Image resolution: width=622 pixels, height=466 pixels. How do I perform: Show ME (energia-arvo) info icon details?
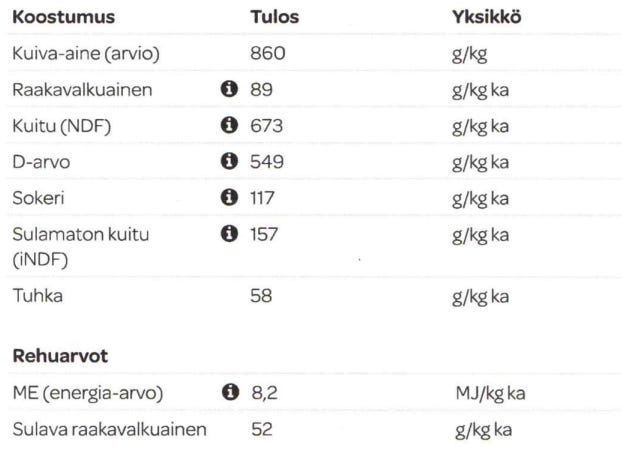pos(228,394)
